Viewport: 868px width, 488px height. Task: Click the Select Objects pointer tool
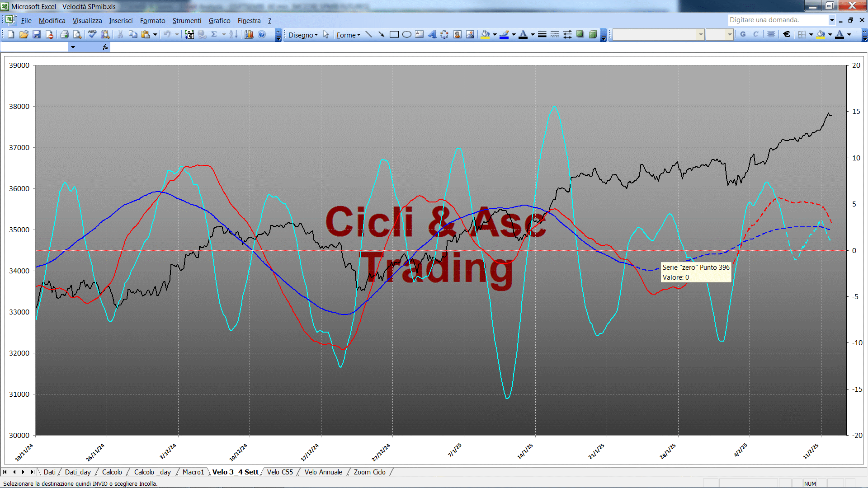pyautogui.click(x=326, y=34)
